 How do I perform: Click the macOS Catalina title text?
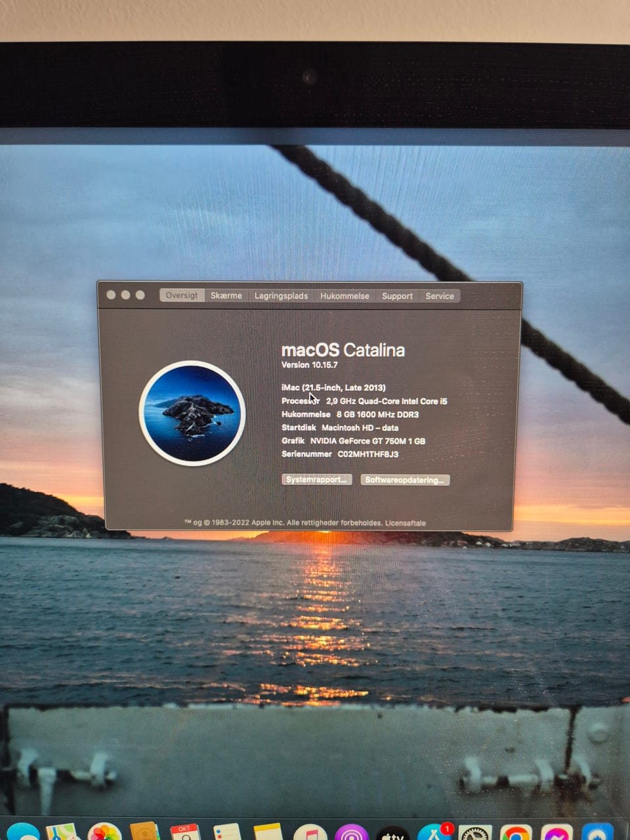click(x=343, y=350)
